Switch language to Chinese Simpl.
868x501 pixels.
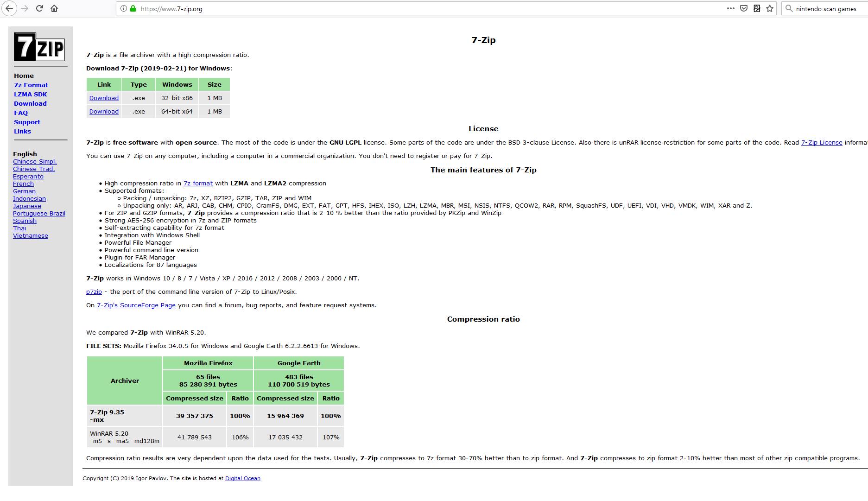tap(35, 161)
